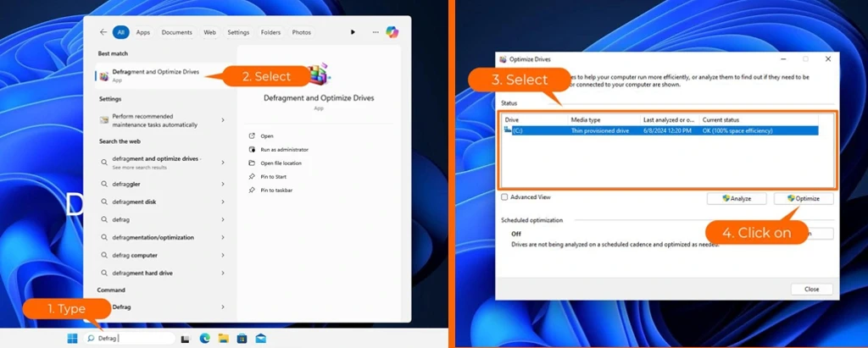Switch to the Documents filter tab
The height and width of the screenshot is (348, 868).
click(176, 32)
